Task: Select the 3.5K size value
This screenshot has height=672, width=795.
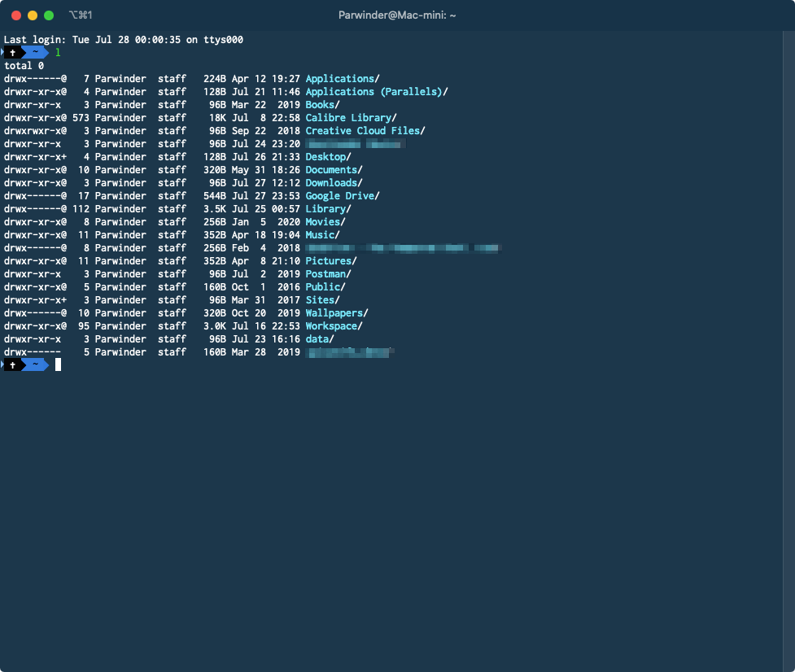Action: [x=215, y=209]
